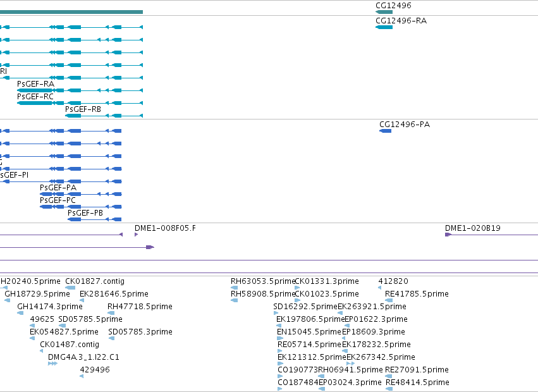Click the SD05785.3prime EST label
Screen dimensions: 538x392
point(140,331)
